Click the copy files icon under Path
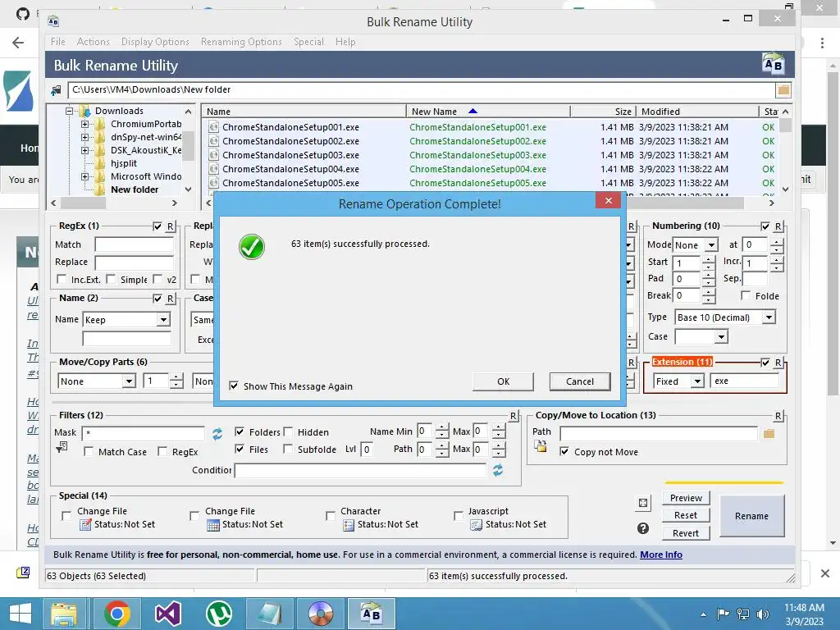The height and width of the screenshot is (630, 840). 540,445
